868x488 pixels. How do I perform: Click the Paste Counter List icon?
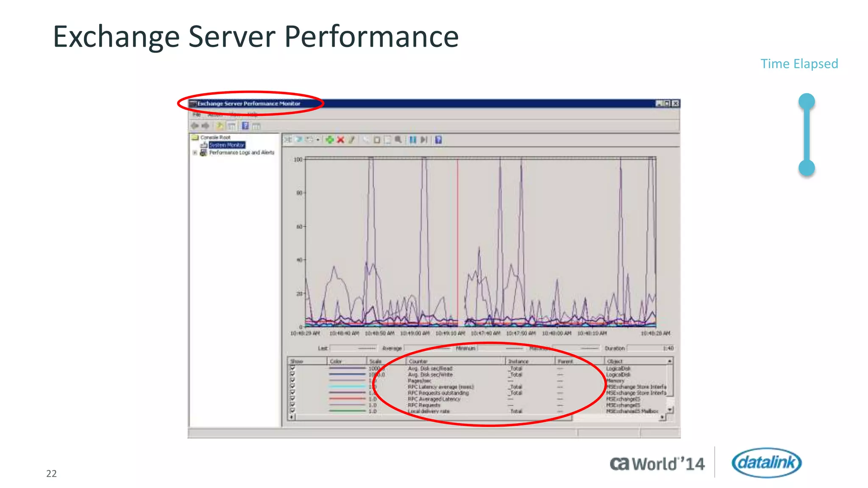point(376,139)
